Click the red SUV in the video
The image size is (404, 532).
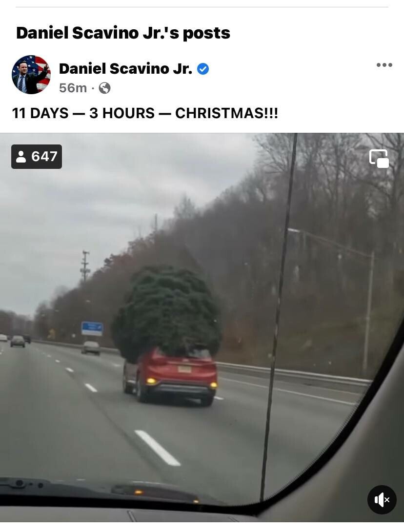click(171, 376)
